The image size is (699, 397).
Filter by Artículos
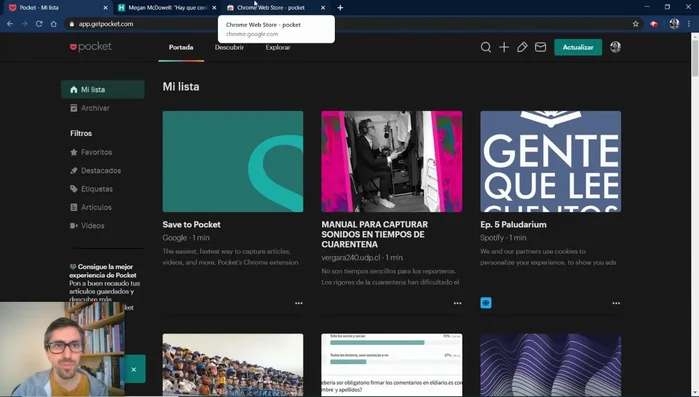[90, 207]
